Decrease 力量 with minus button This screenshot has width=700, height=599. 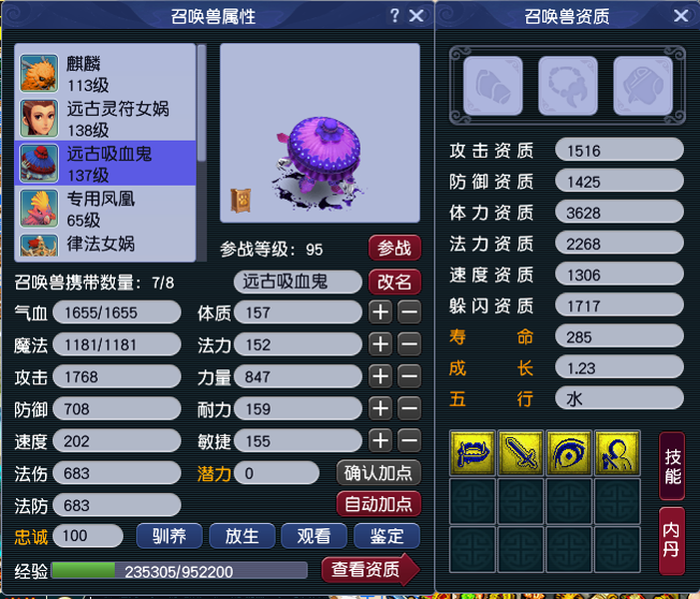[409, 376]
